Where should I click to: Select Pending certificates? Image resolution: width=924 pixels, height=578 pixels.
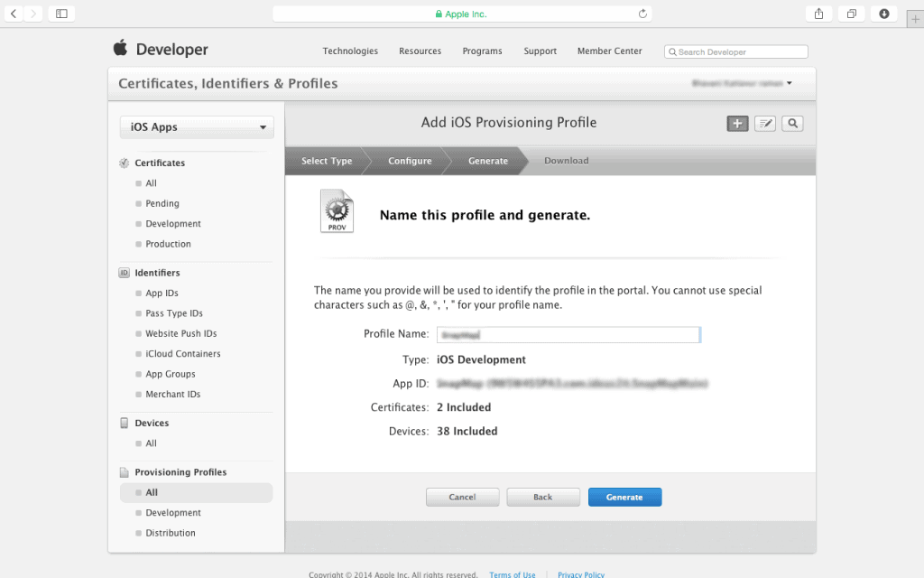162,203
